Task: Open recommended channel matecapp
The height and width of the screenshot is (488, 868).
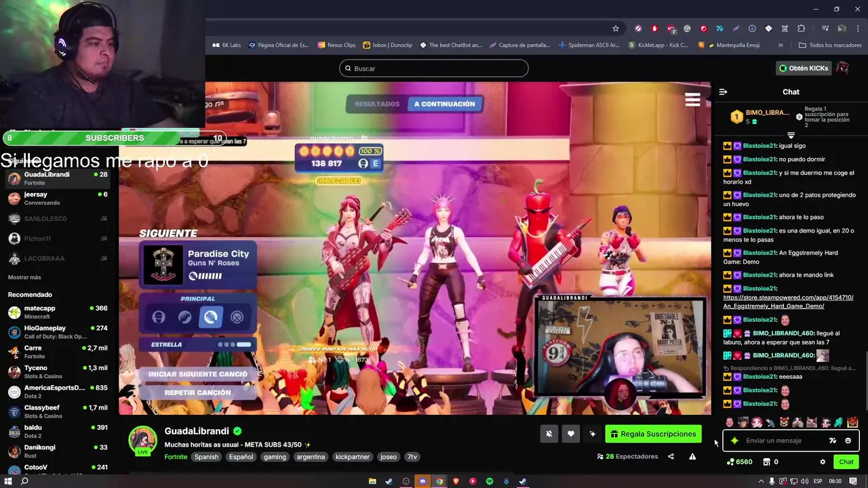Action: click(x=59, y=312)
